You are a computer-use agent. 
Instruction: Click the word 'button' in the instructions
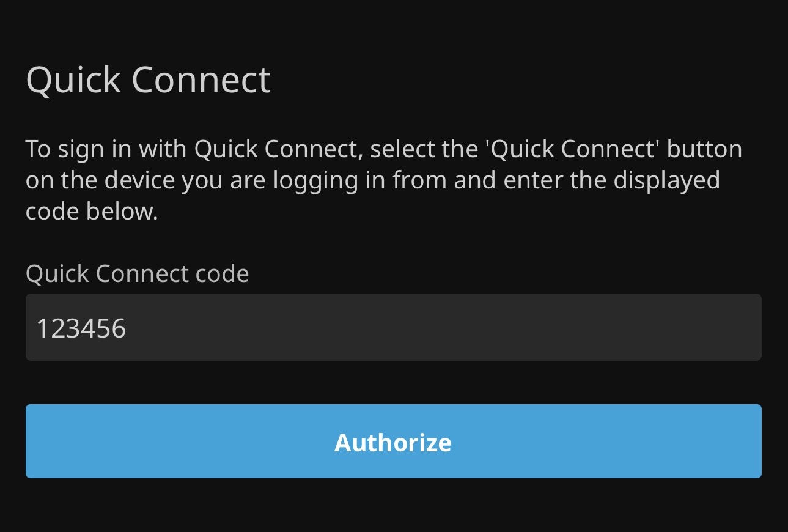(x=704, y=149)
